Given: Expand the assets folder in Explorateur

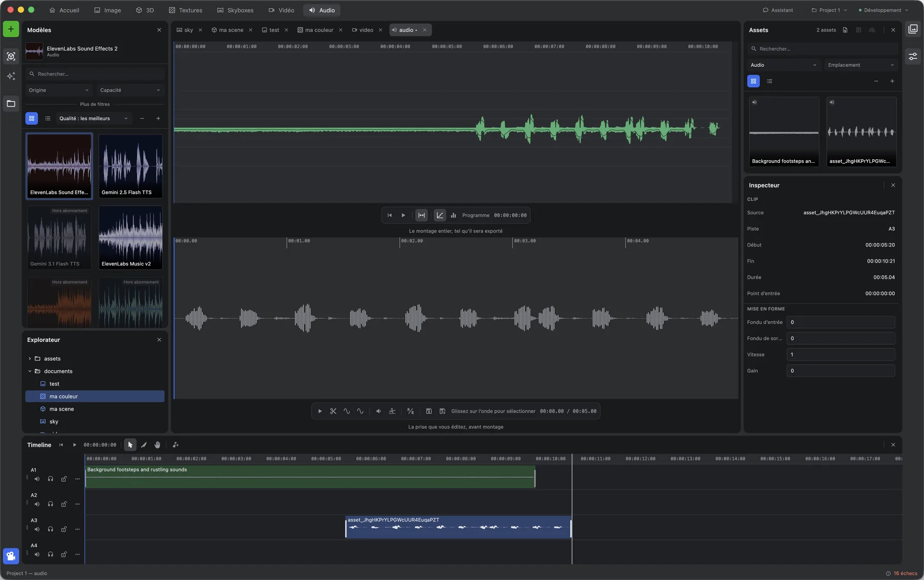Looking at the screenshot, I should 30,359.
